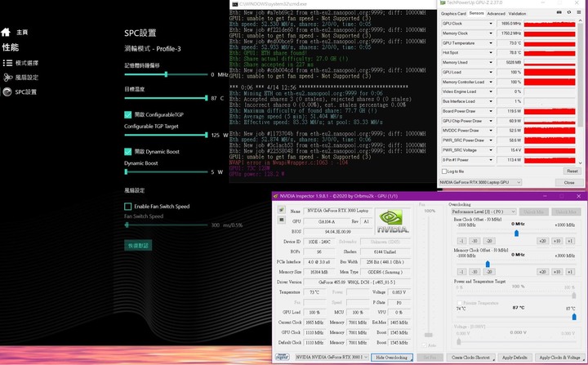Click Memory Clock Offset slider thumb in Inspector
Viewport: 588px width, 365px height.
coord(488,264)
